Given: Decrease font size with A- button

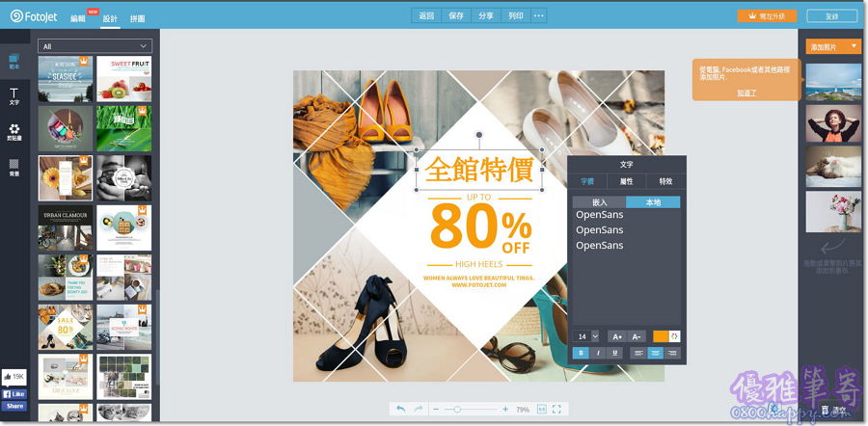Looking at the screenshot, I should tap(637, 336).
